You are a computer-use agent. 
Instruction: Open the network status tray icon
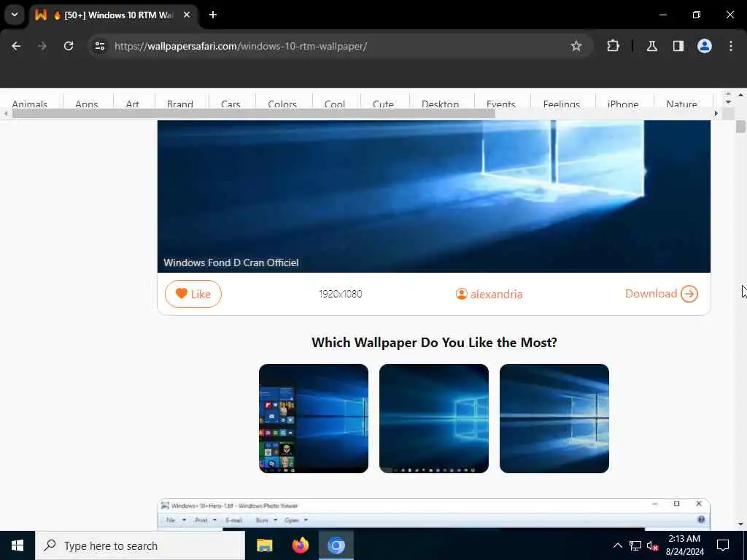tap(635, 545)
